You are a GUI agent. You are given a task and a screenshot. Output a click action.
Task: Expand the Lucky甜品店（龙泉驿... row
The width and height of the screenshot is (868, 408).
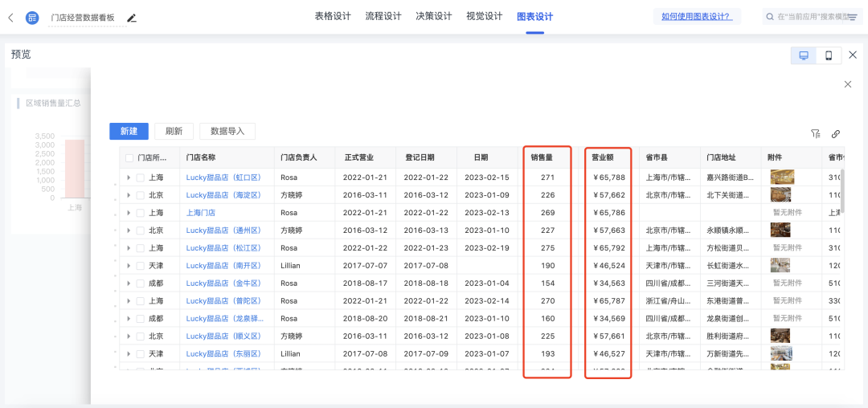pyautogui.click(x=129, y=319)
